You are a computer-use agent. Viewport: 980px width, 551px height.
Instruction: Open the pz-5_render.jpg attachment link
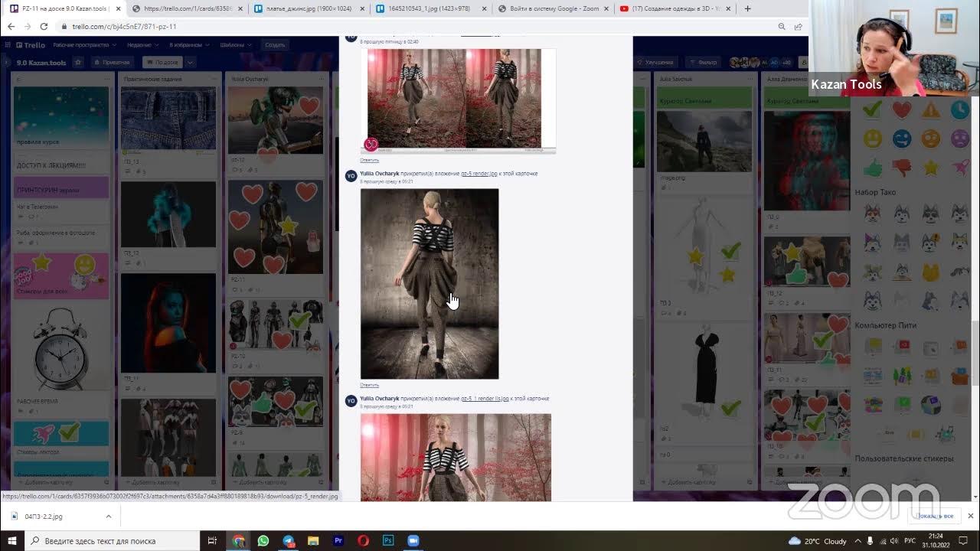click(x=479, y=174)
